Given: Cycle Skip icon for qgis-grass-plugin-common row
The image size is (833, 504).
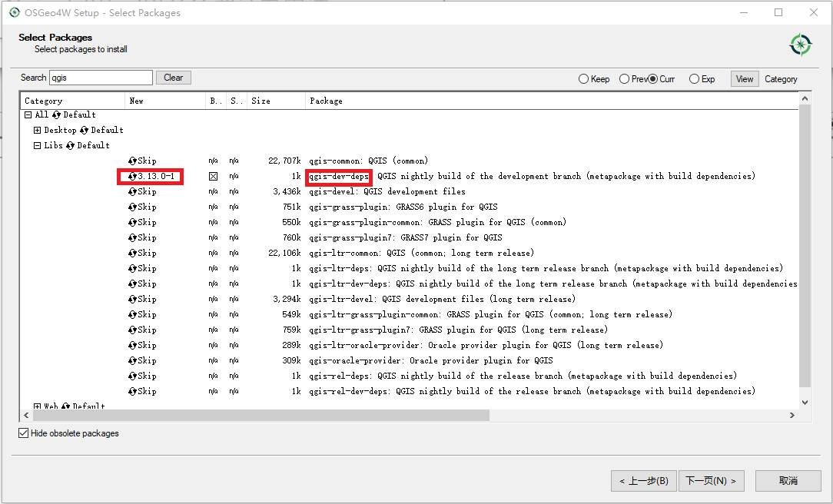Looking at the screenshot, I should pyautogui.click(x=132, y=223).
